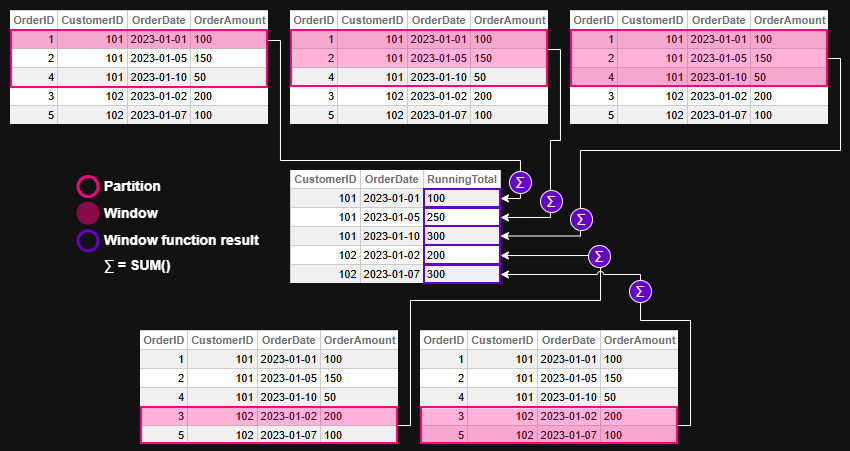Viewport: 850px width, 451px height.
Task: Select the sigma icon pointing to the 2023-01-10 result row
Action: pyautogui.click(x=581, y=219)
